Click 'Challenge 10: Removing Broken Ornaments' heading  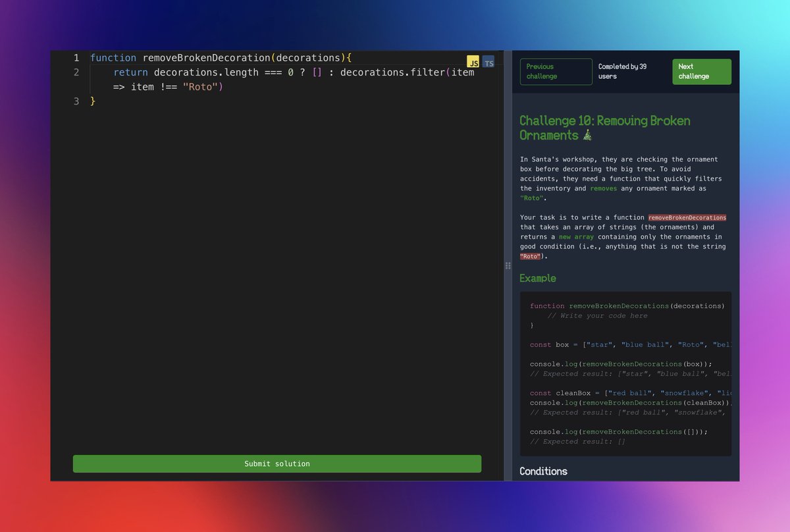[x=604, y=128]
